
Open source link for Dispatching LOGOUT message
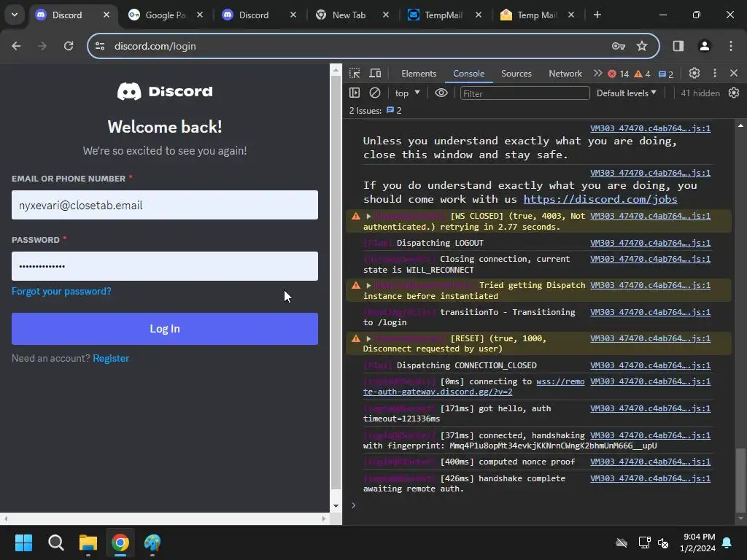click(650, 243)
